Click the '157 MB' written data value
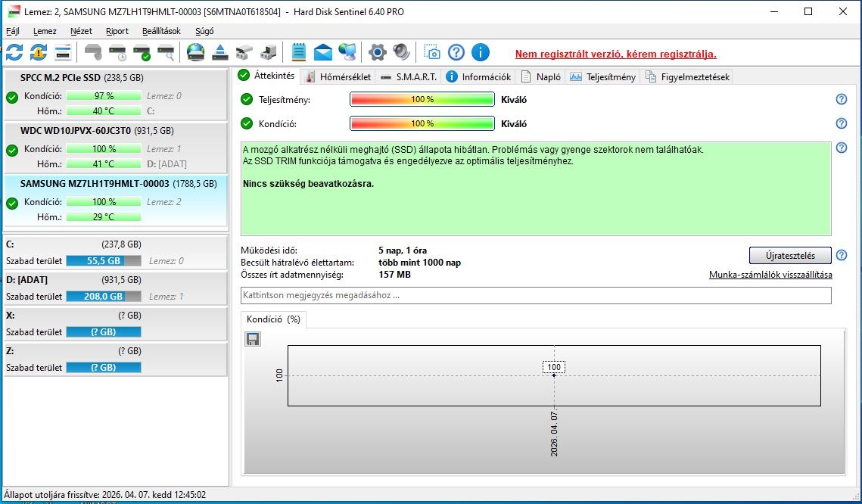This screenshot has height=504, width=862. click(x=394, y=275)
